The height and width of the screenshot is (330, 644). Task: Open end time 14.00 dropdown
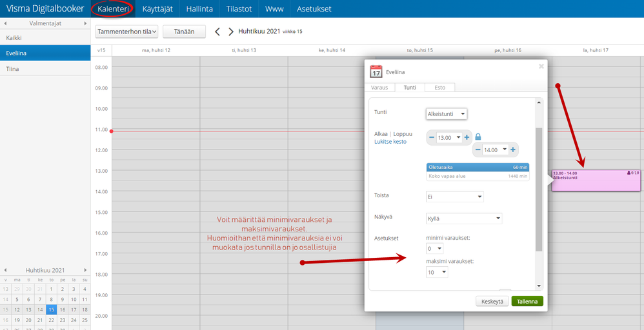pos(496,150)
